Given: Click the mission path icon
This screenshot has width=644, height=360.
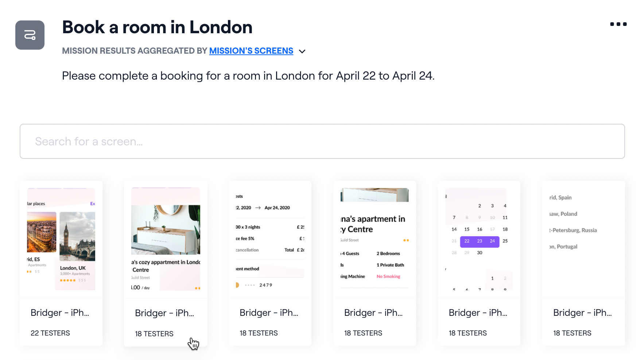Looking at the screenshot, I should click(x=30, y=35).
